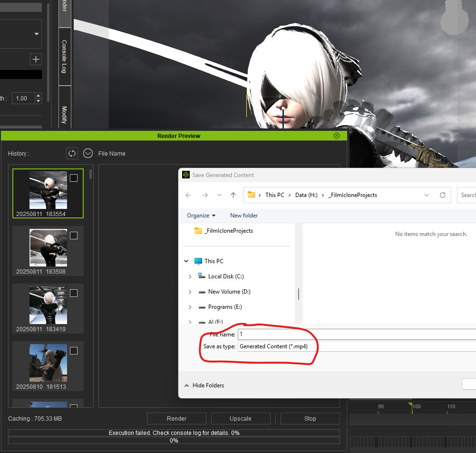Select thumbnail 20250811 183554
Viewport: 476px width, 453px height.
click(48, 190)
